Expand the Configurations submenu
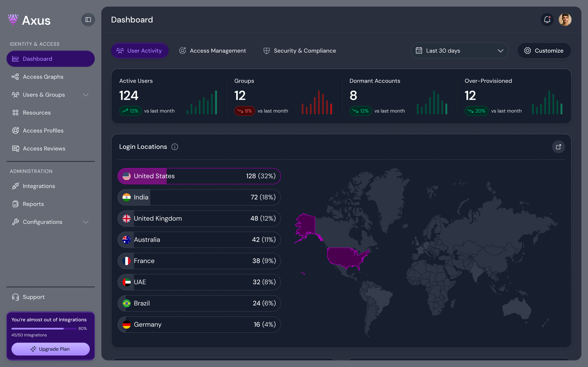Image resolution: width=588 pixels, height=367 pixels. point(86,222)
